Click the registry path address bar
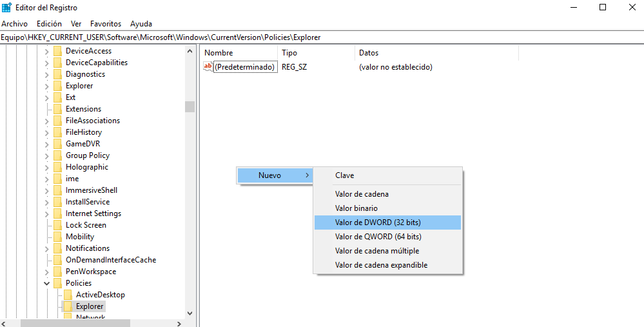Image resolution: width=644 pixels, height=327 pixels. pos(322,37)
